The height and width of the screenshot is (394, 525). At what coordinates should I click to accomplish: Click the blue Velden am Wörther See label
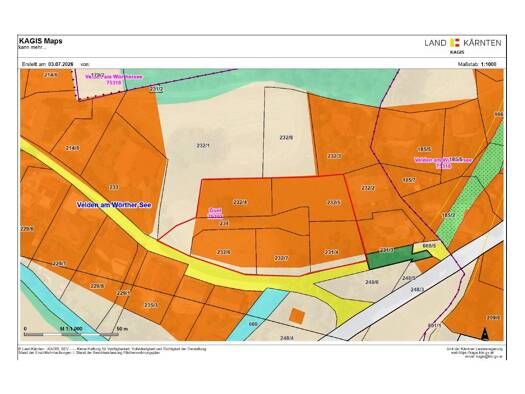(x=114, y=205)
